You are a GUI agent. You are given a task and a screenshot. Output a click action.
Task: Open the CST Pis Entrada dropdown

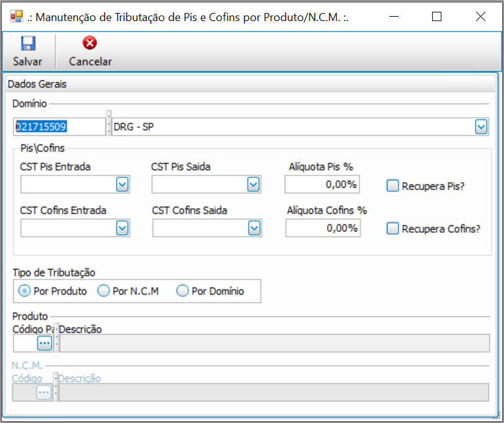[x=122, y=185]
